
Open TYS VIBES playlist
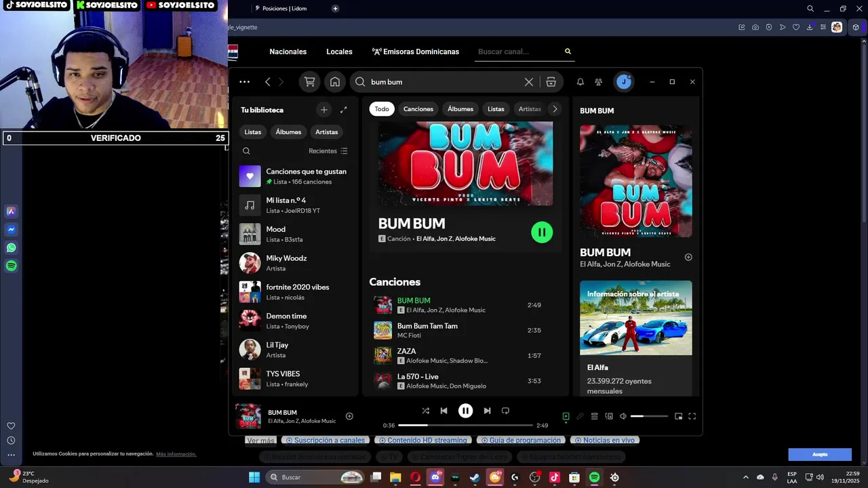tap(296, 379)
